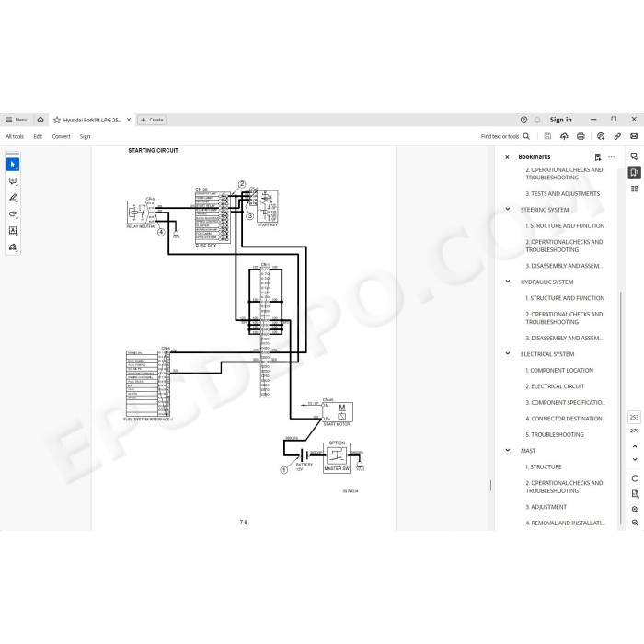This screenshot has width=644, height=644.
Task: Open 1. STRUCTURE AND FUNCTION under Hydraulic System
Action: click(x=565, y=298)
